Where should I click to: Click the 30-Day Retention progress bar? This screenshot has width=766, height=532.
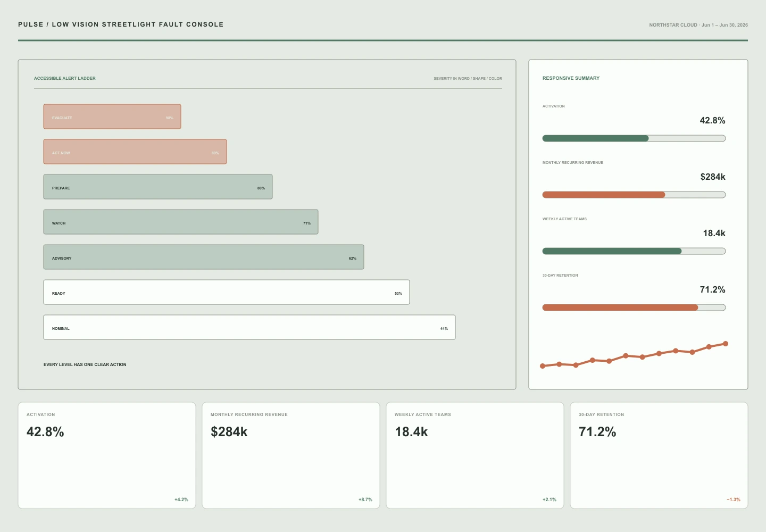634,307
